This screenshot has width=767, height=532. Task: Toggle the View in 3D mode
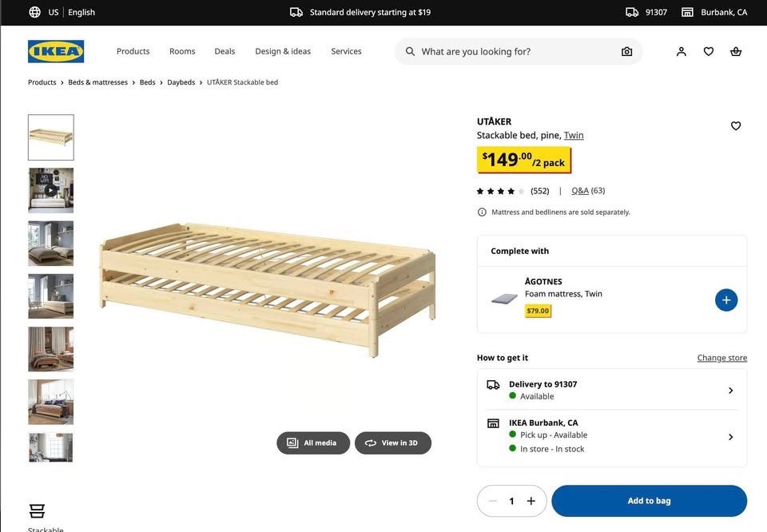pyautogui.click(x=392, y=442)
